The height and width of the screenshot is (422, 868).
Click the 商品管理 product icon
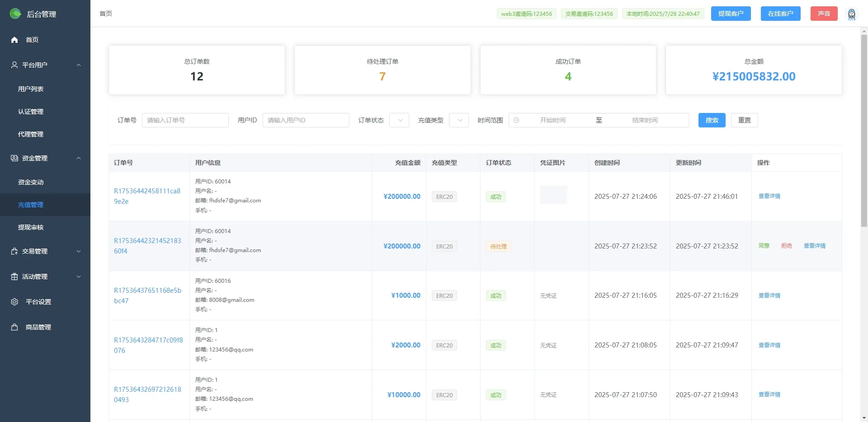[14, 327]
